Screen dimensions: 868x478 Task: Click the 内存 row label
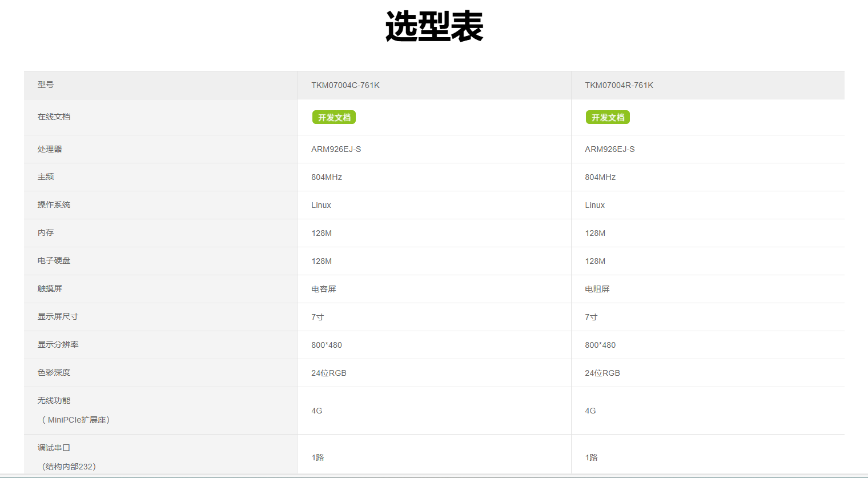[x=46, y=232]
